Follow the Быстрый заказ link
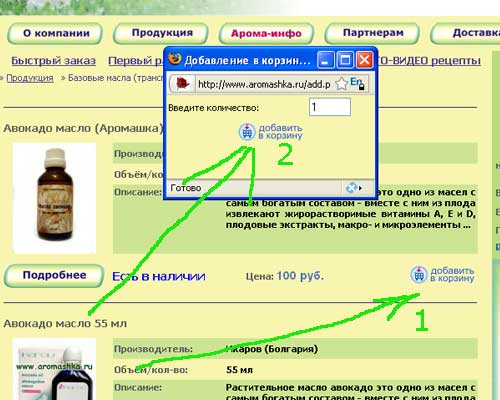Screen dimensions: 500x400 [x=53, y=61]
